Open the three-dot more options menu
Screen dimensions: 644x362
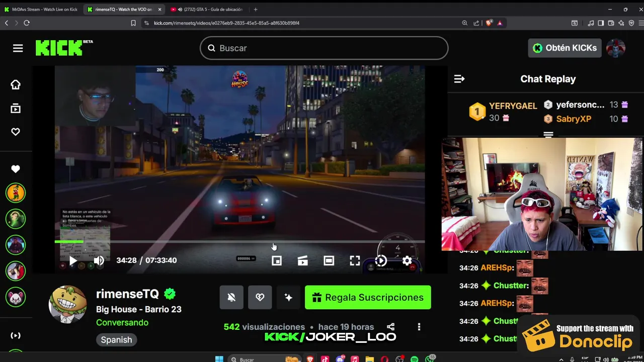419,327
